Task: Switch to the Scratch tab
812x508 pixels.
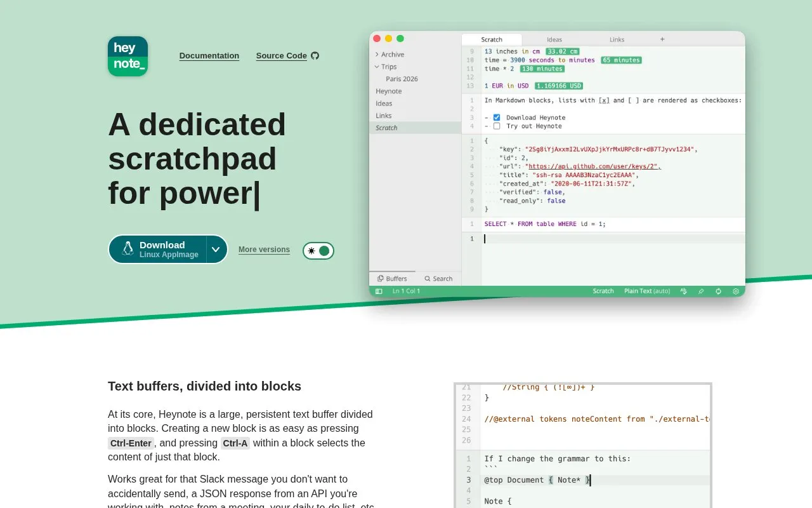Action: (x=492, y=39)
